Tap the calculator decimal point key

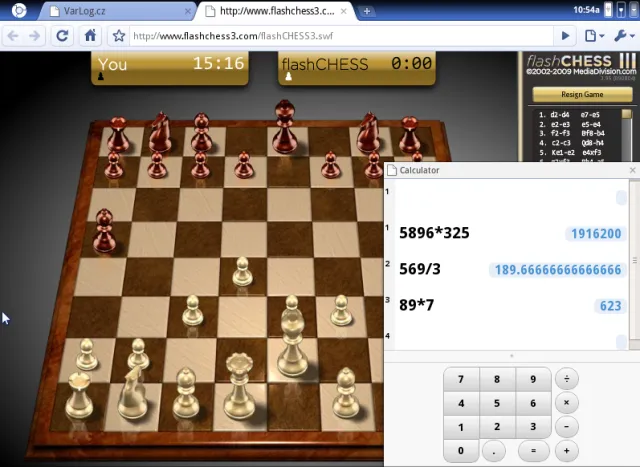[494, 451]
